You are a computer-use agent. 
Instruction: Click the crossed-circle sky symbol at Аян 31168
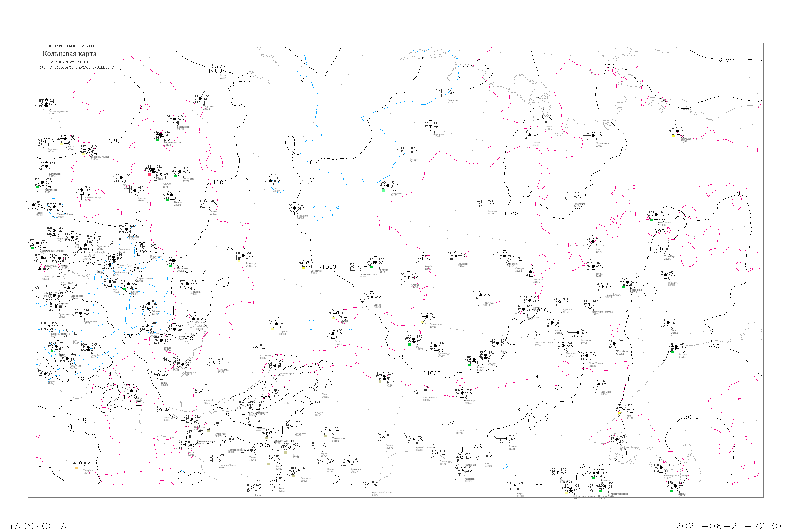(x=624, y=409)
